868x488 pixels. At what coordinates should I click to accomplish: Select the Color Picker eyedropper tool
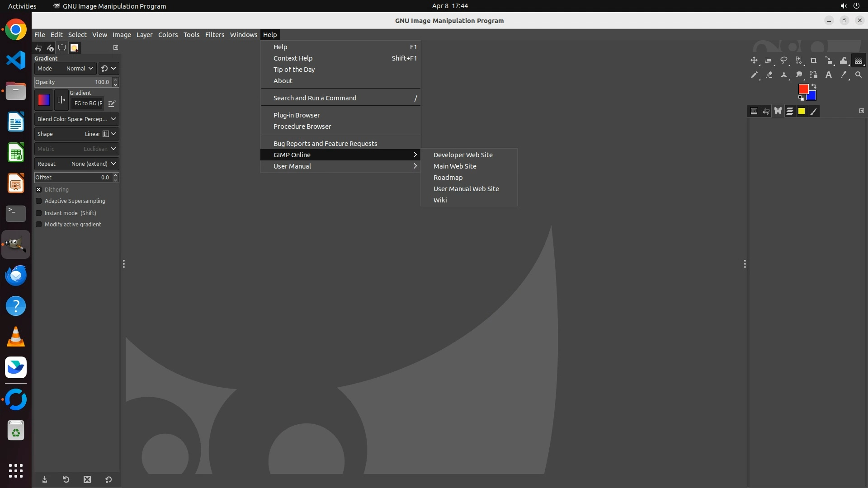pyautogui.click(x=844, y=75)
